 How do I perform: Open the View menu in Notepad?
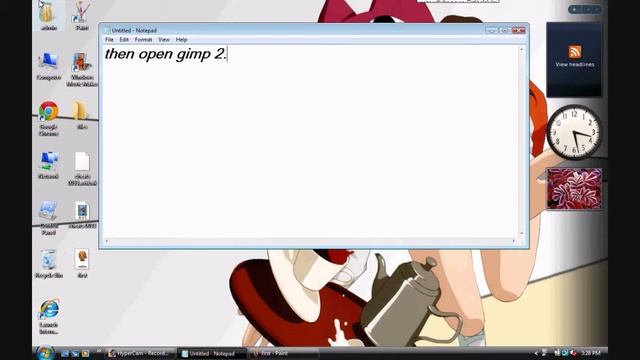[164, 40]
